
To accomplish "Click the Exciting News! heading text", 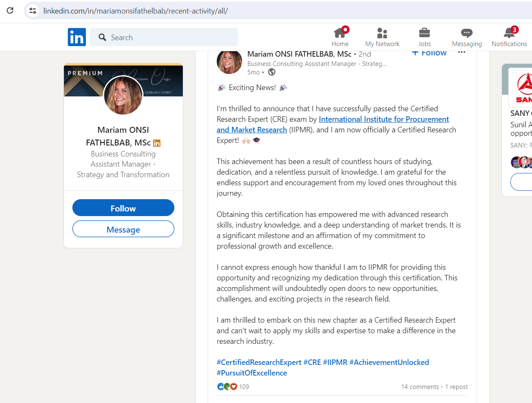I will [252, 88].
